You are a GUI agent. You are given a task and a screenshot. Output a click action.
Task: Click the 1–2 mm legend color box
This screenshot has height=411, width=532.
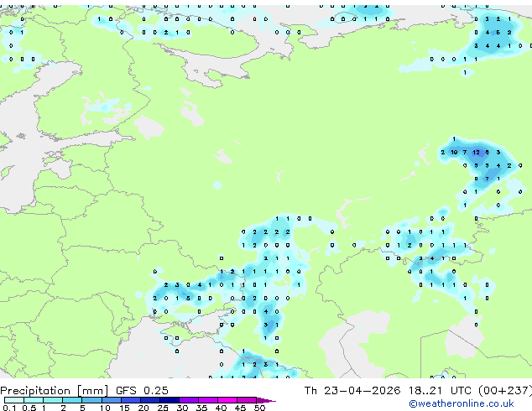(53, 400)
